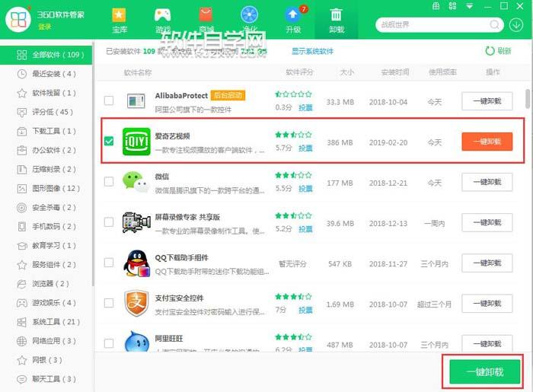Click the 登录 login link

[x=44, y=27]
